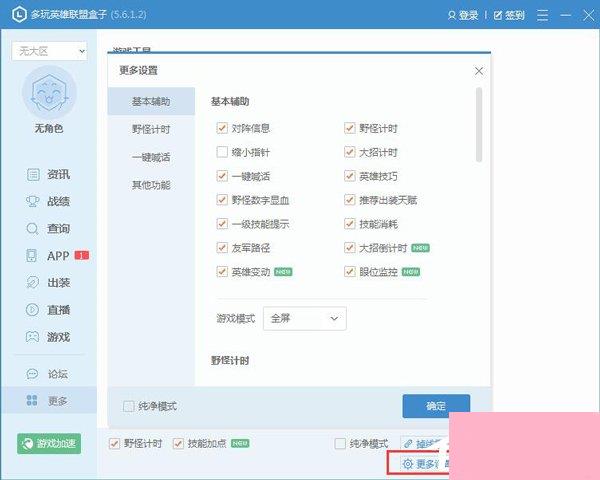Open the 出装 equipment icon

pyautogui.click(x=33, y=282)
